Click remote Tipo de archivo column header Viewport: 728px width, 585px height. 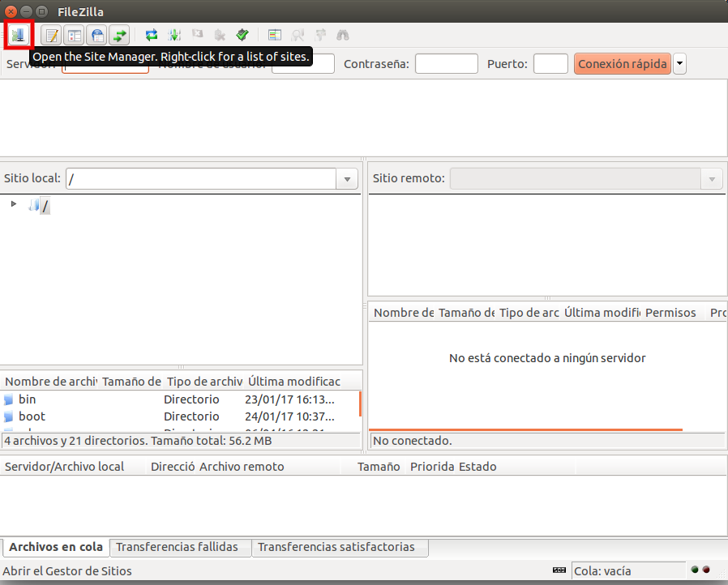click(x=529, y=313)
